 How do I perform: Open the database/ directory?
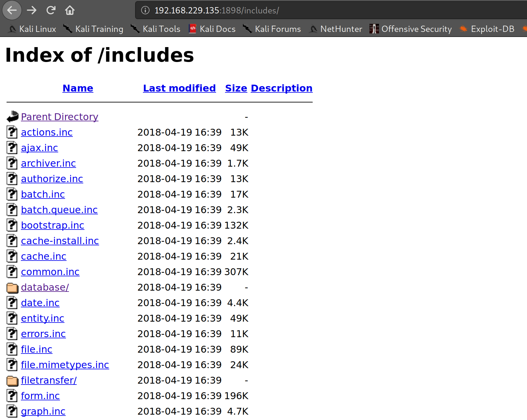click(x=45, y=287)
